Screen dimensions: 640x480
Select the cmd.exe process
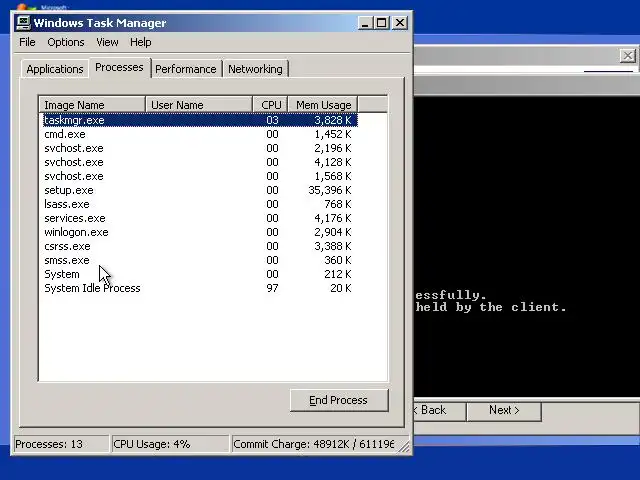200,134
